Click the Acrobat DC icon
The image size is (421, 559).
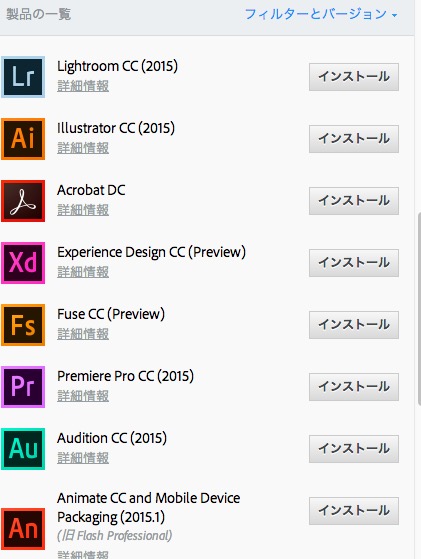pos(23,201)
